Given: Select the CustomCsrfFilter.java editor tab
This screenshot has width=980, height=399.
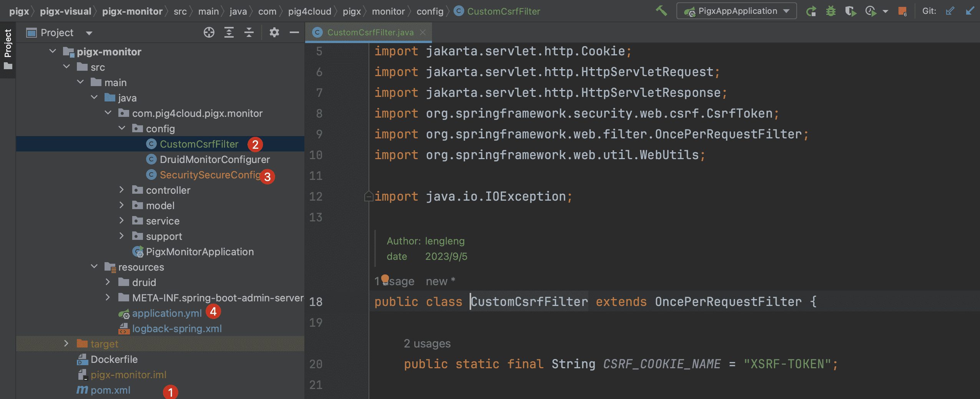Looking at the screenshot, I should coord(370,33).
